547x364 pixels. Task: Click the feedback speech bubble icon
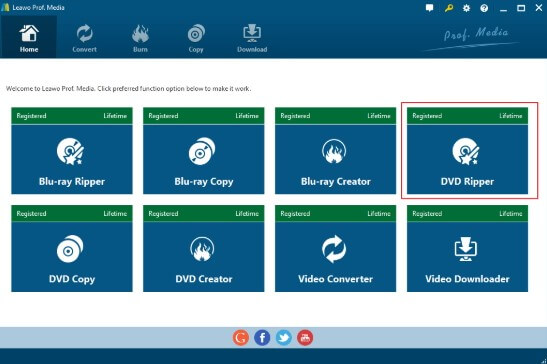click(x=429, y=8)
